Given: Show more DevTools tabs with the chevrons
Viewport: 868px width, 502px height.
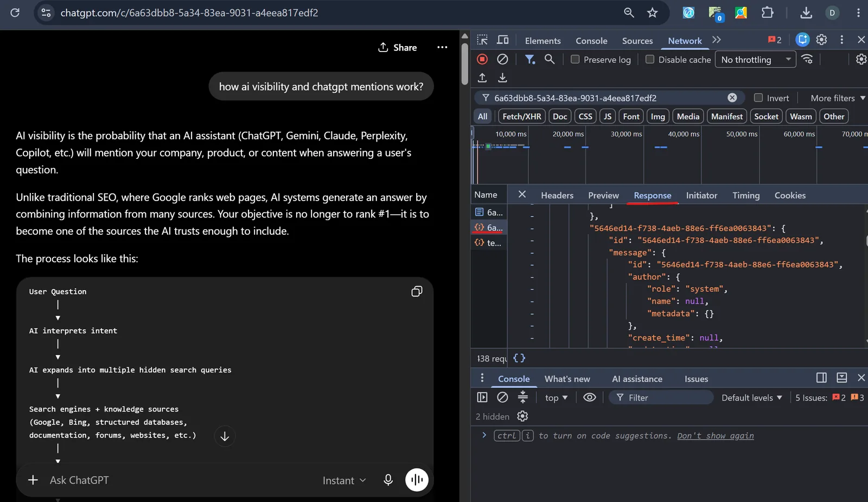Looking at the screenshot, I should [717, 40].
